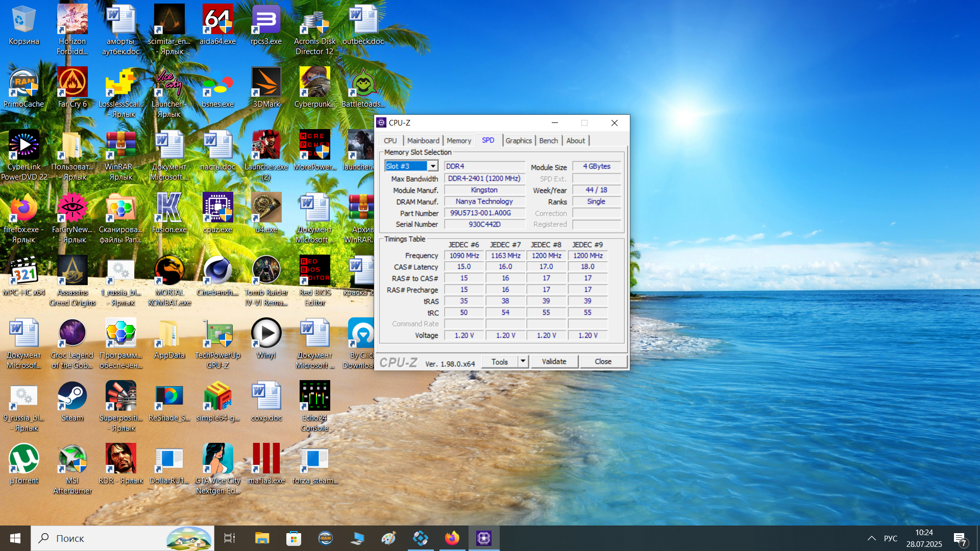This screenshot has height=551, width=980.
Task: Open the aida64.exe desktop icon
Action: [x=217, y=20]
